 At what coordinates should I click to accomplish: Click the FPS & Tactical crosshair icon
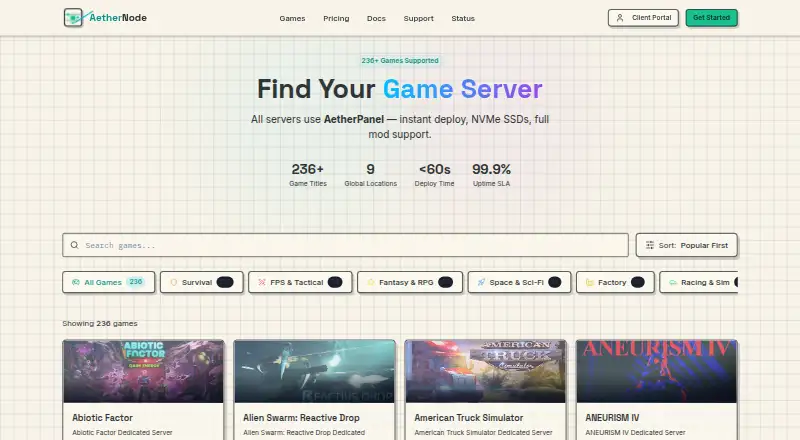tap(262, 282)
